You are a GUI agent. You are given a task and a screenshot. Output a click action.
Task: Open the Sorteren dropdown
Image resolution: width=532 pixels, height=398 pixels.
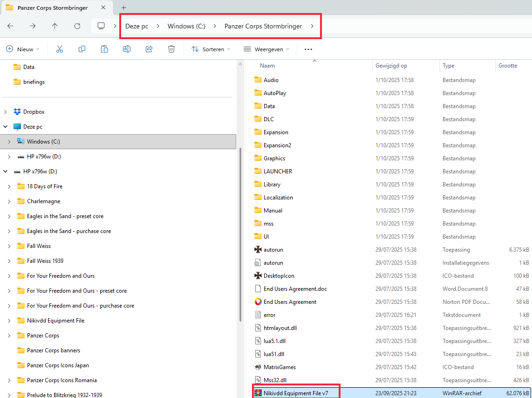tap(211, 49)
